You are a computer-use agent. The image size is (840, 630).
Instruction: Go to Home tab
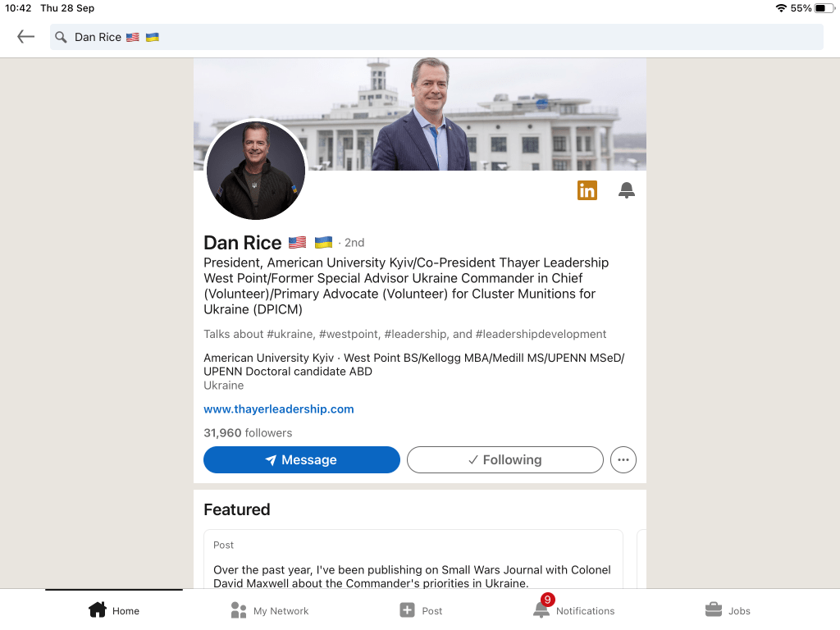pos(113,610)
